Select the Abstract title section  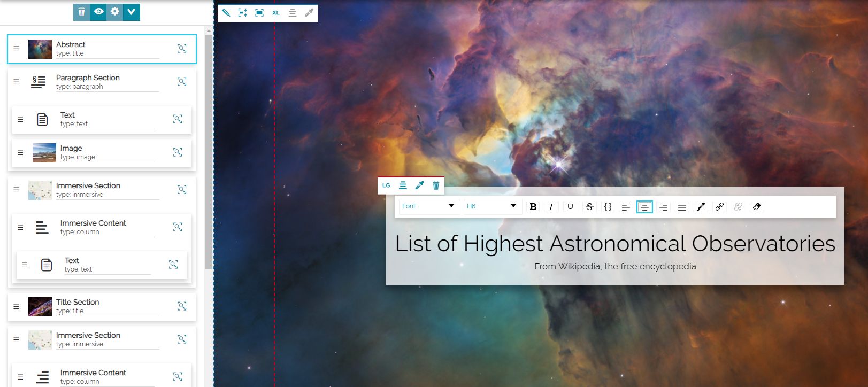102,49
